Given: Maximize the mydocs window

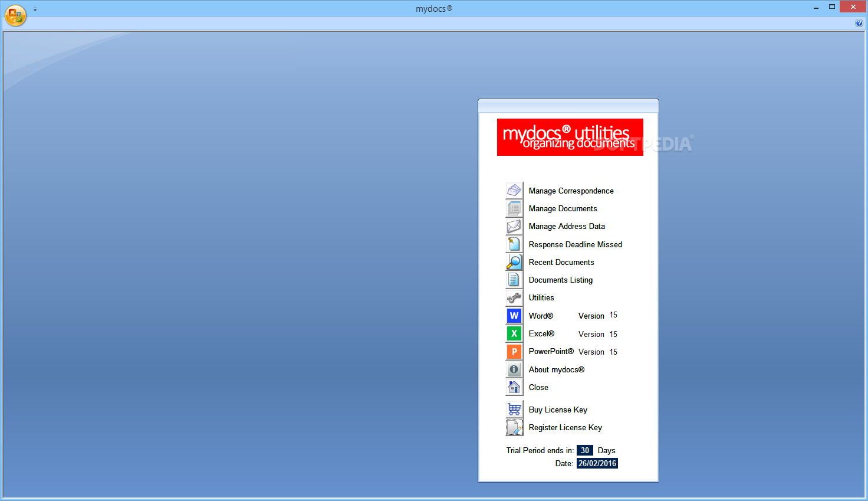Looking at the screenshot, I should pos(832,7).
